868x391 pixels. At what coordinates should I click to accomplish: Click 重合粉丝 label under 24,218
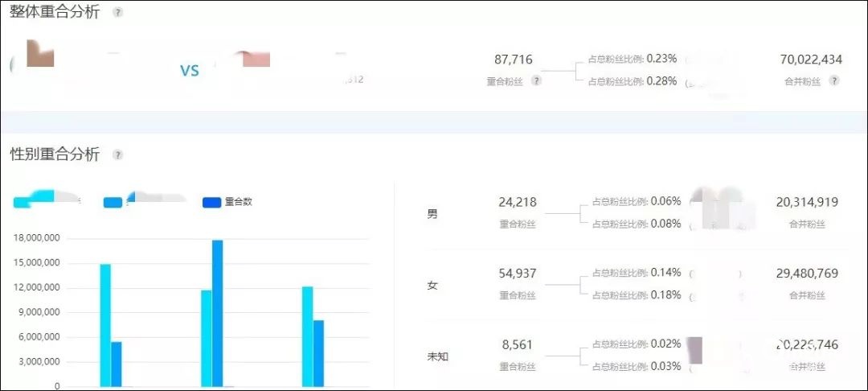(x=518, y=224)
